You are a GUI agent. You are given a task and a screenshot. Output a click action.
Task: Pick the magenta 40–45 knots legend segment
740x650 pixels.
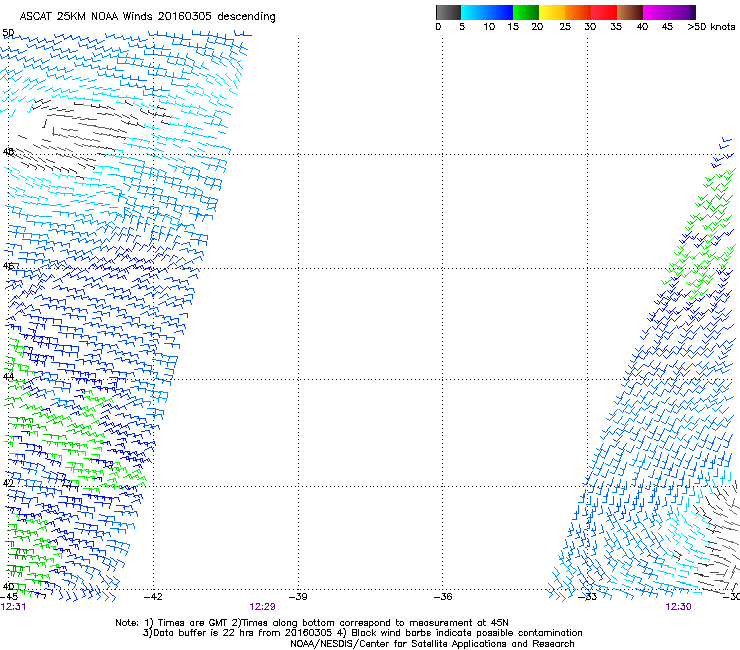tap(656, 12)
